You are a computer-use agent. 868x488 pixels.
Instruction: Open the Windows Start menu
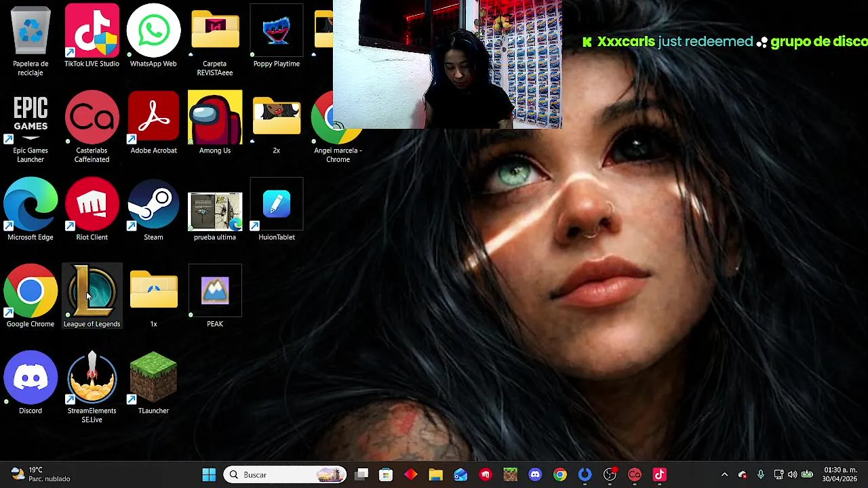(209, 474)
